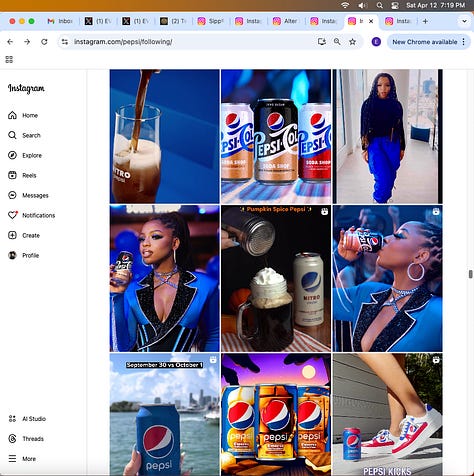Open macOS Control Center icon

tap(395, 5)
